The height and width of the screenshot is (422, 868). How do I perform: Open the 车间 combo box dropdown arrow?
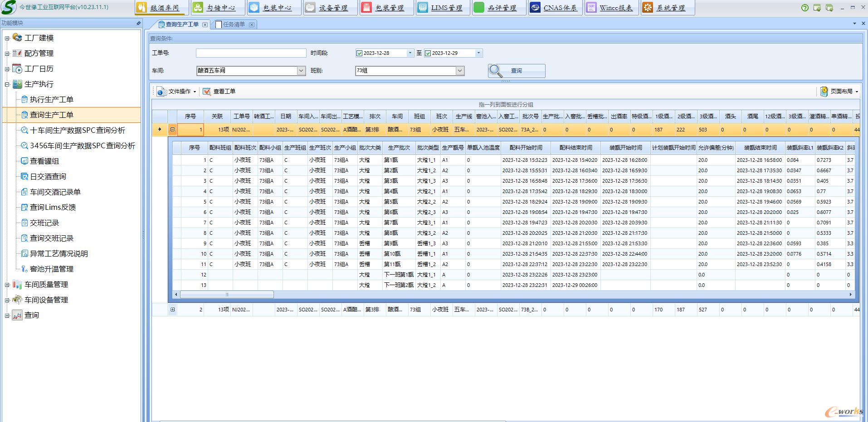301,71
